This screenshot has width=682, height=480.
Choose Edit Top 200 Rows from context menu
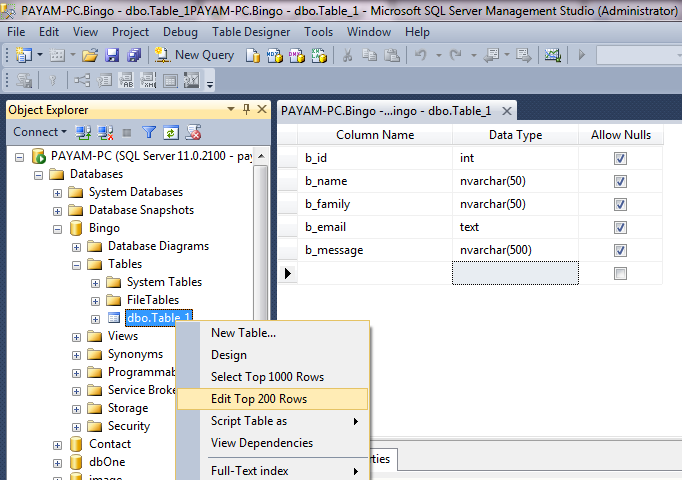273,399
